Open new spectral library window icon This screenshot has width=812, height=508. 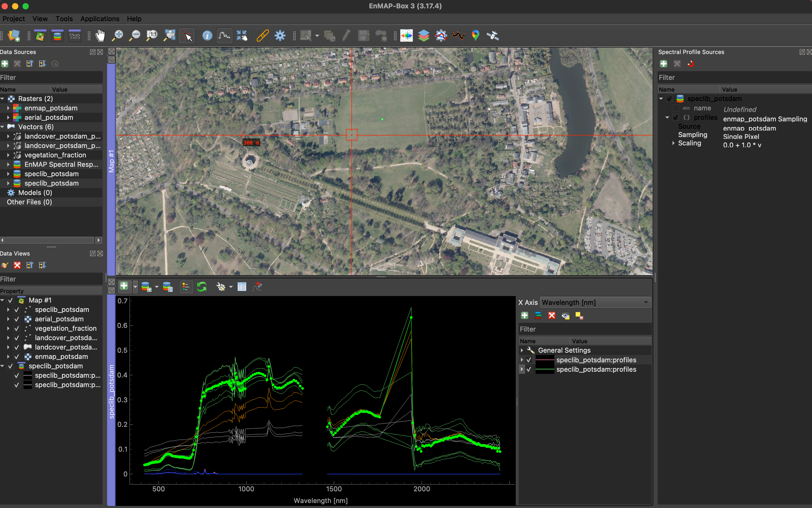[57, 35]
